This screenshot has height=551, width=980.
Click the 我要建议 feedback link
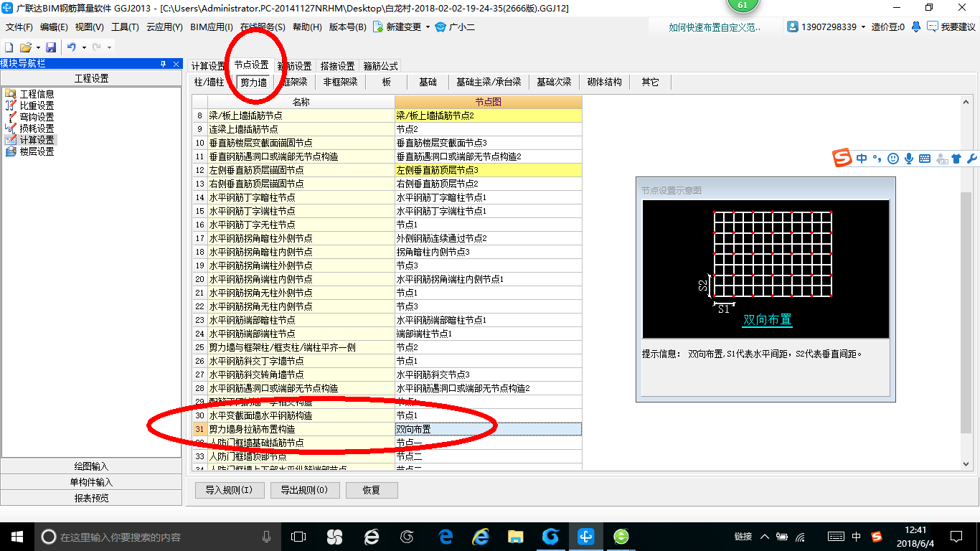tap(952, 27)
